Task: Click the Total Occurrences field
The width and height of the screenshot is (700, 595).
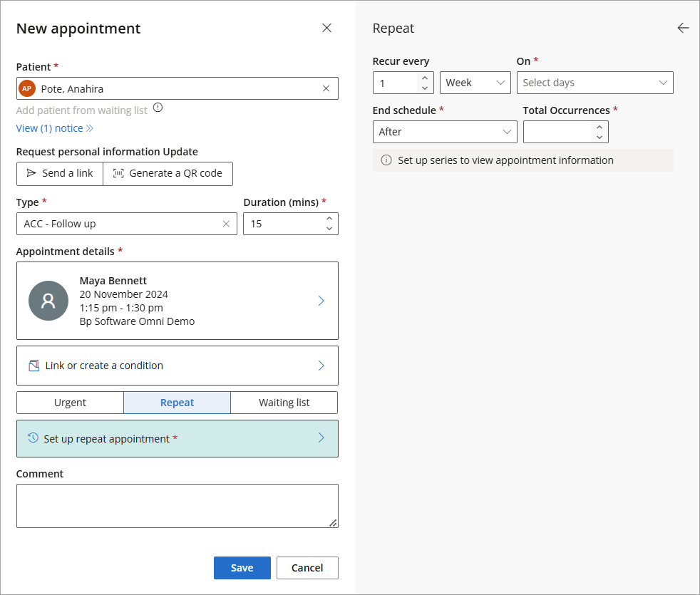Action: pos(565,132)
